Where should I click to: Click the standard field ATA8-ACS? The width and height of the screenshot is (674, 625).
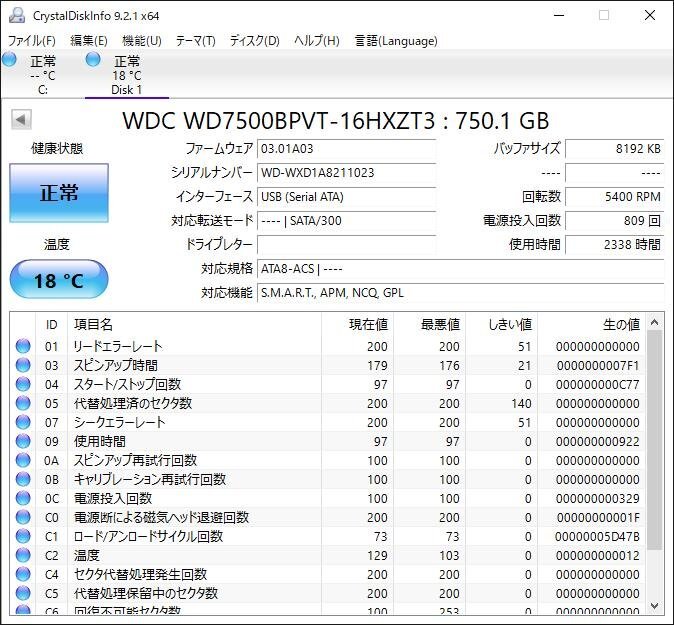(x=461, y=269)
